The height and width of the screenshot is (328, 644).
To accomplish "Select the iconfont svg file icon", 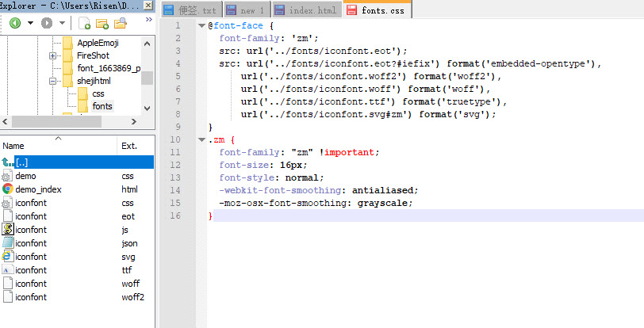I will tap(7, 257).
